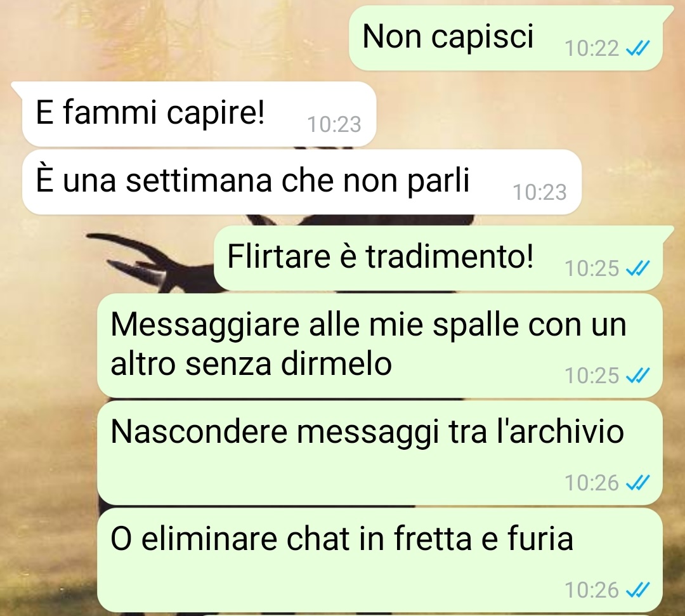The height and width of the screenshot is (616, 685).
Task: Select the 'Flirtare è tradimento!' message bubble
Action: [438, 258]
